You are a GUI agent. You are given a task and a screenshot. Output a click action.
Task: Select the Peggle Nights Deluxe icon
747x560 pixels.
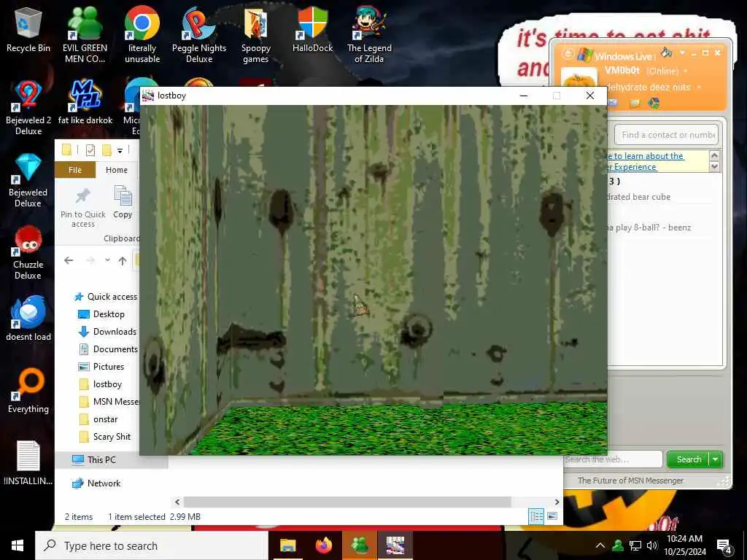point(198,34)
